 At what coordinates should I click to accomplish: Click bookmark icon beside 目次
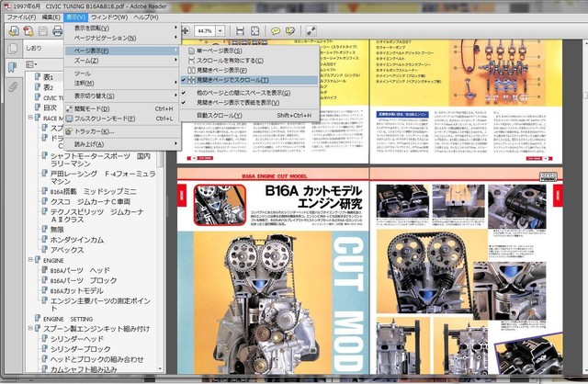click(x=38, y=107)
